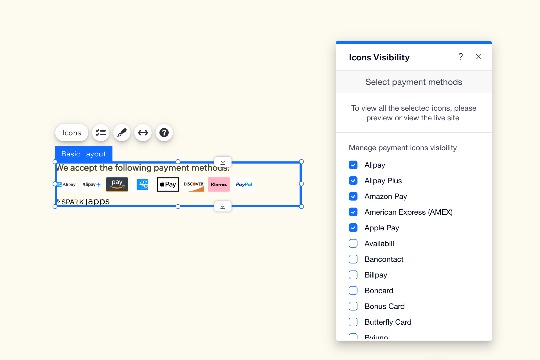
Task: Enable the Bancontact checkbox
Action: 353,259
